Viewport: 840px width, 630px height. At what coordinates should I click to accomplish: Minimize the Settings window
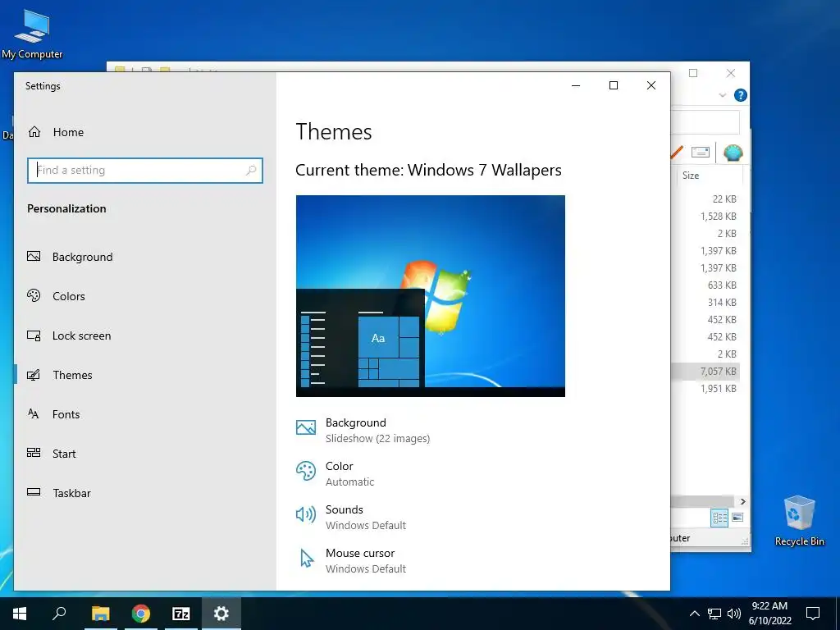[576, 85]
